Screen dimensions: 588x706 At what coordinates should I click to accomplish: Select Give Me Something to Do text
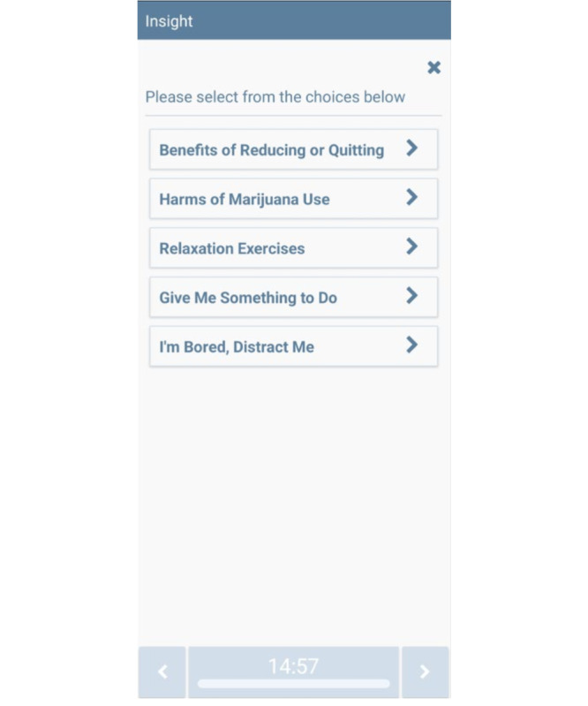point(248,298)
